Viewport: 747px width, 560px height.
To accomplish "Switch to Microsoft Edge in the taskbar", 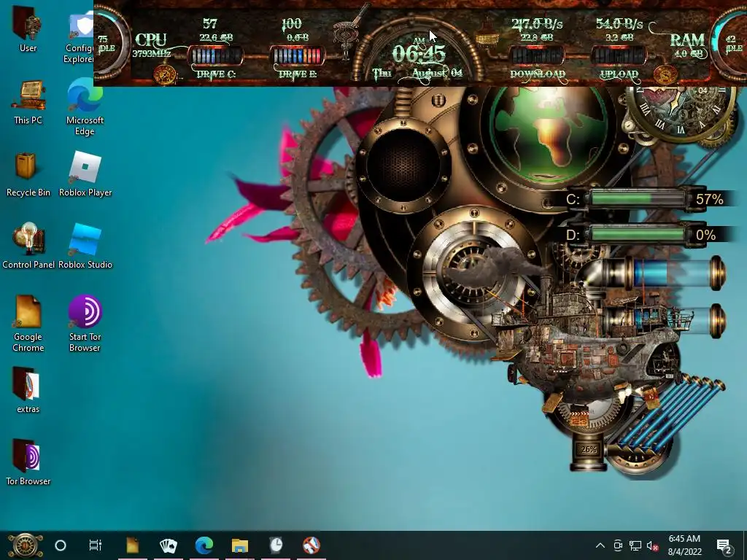I will point(204,545).
